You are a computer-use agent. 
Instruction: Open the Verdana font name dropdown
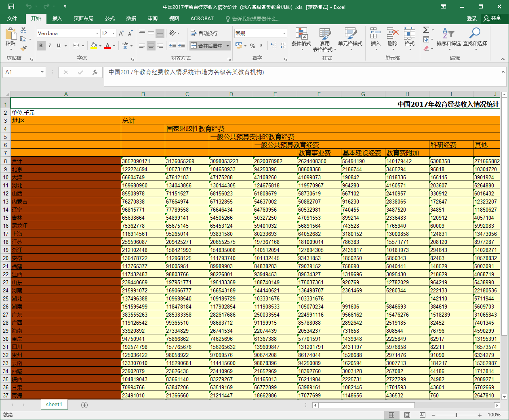click(97, 34)
